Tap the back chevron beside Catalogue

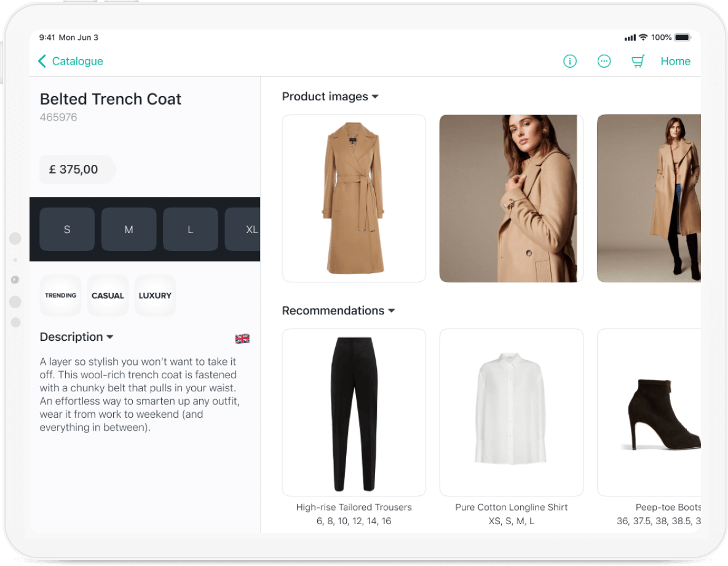click(x=42, y=61)
